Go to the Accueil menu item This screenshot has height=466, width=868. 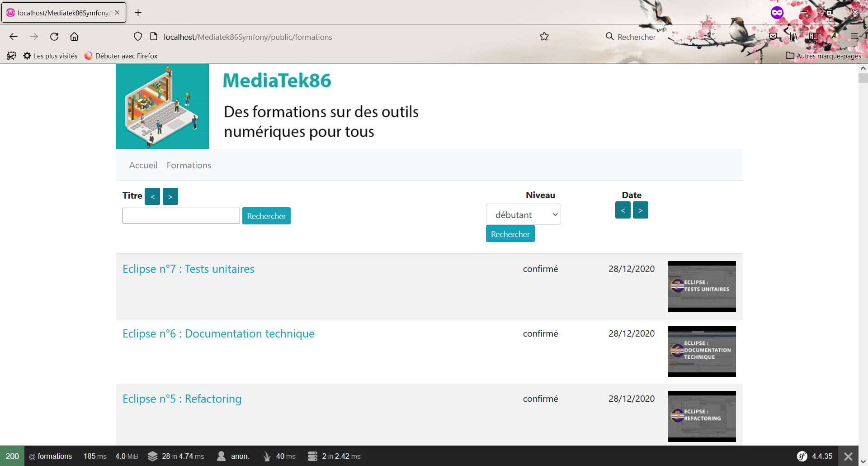(143, 165)
